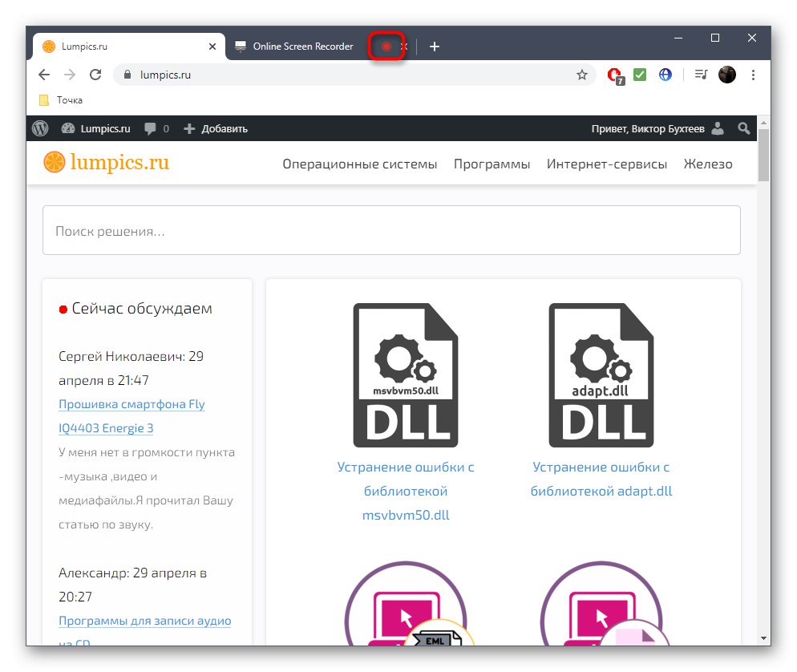Viewport: 797px width, 672px height.
Task: Open the Программы для записи аудио link
Action: [145, 621]
